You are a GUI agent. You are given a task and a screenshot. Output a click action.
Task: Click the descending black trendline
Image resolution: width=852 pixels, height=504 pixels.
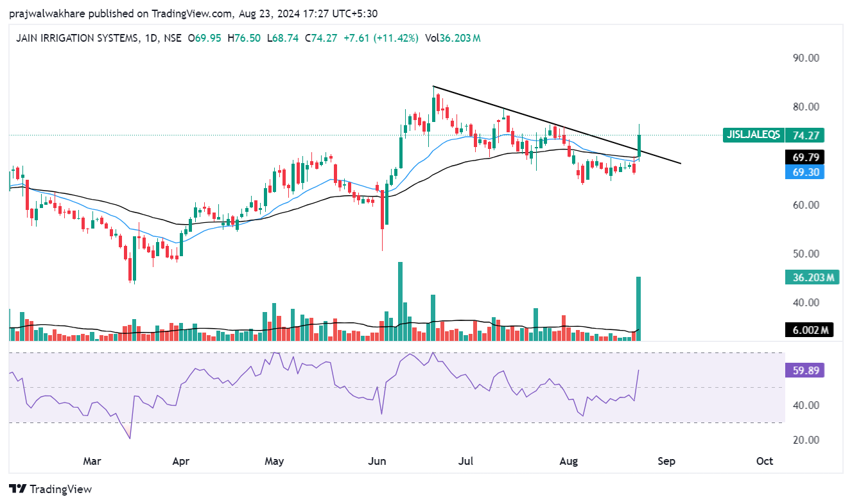pos(557,125)
